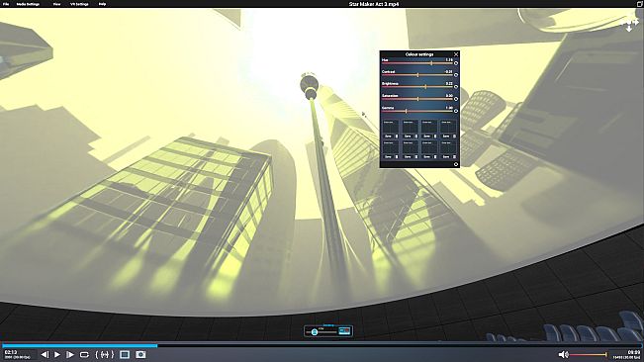
Task: Reset the Contrast value
Action: click(x=456, y=75)
